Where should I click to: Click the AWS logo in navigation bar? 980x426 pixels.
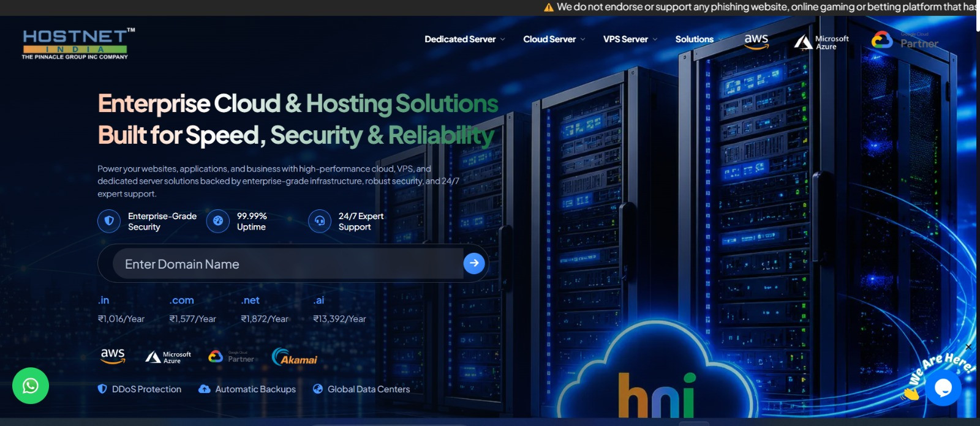click(756, 41)
